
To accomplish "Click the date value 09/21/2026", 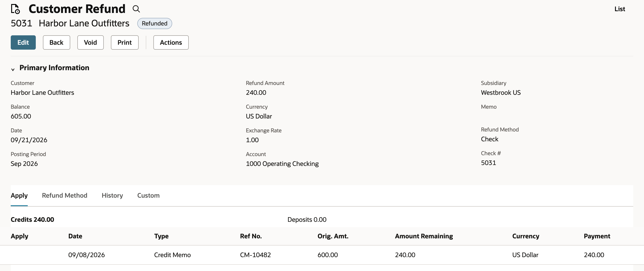I will tap(29, 140).
